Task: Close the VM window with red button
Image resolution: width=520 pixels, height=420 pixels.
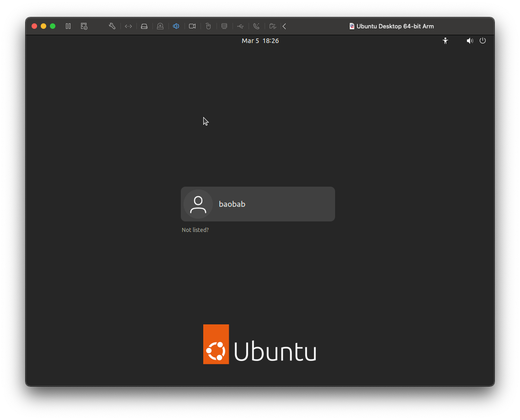Action: pyautogui.click(x=34, y=26)
